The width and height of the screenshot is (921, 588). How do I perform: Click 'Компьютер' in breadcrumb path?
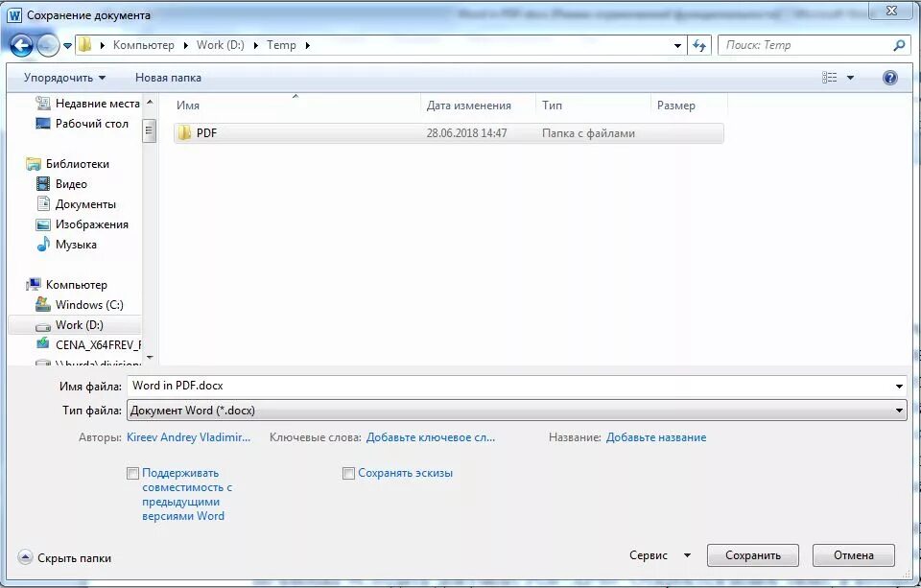[x=143, y=45]
